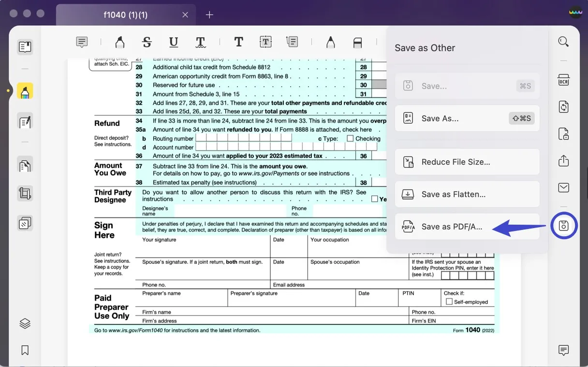Click the Preparer's name field
Viewport: 588px width, 367px height.
point(181,298)
